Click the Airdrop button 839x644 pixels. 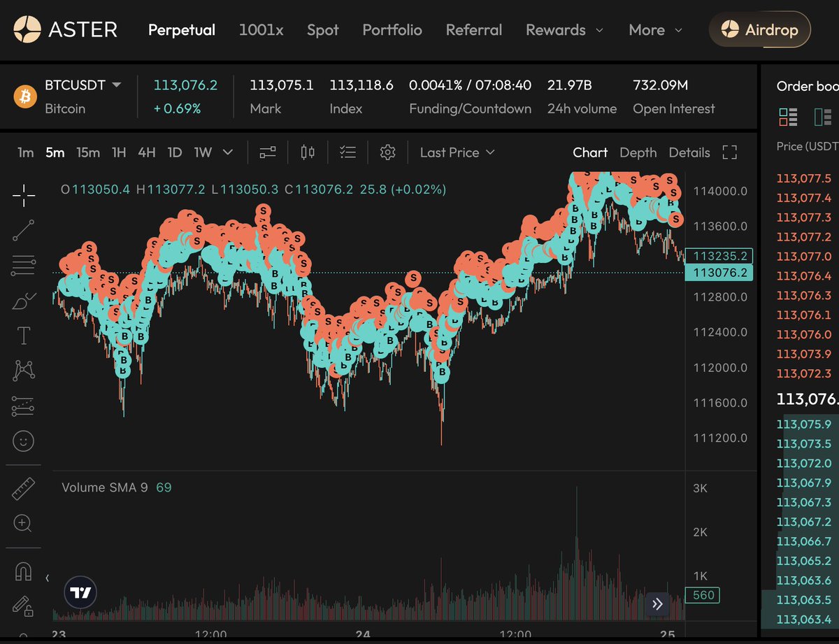click(759, 30)
